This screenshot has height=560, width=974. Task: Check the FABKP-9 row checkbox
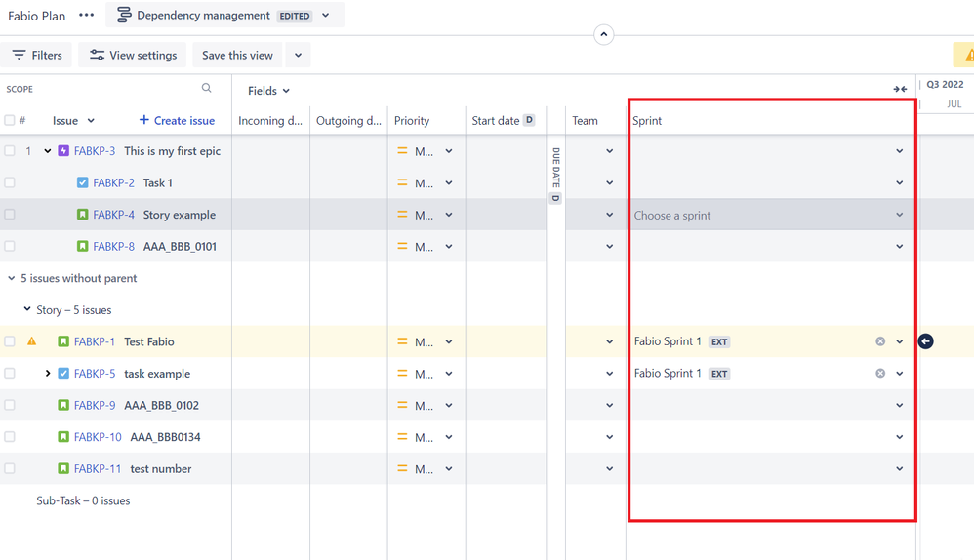click(x=10, y=405)
